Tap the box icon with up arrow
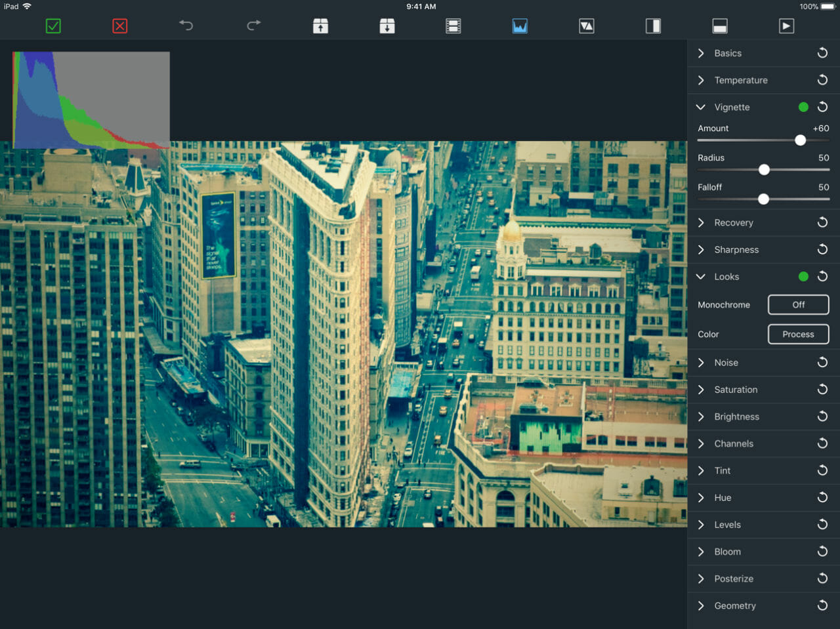 click(x=320, y=26)
